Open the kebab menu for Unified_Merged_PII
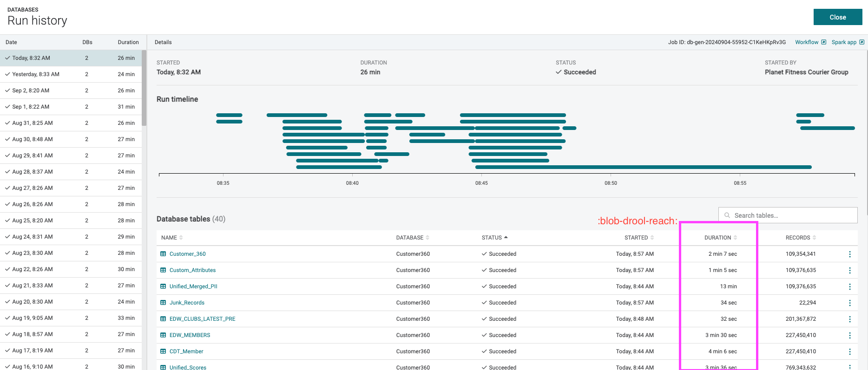Image resolution: width=868 pixels, height=370 pixels. pyautogui.click(x=850, y=286)
